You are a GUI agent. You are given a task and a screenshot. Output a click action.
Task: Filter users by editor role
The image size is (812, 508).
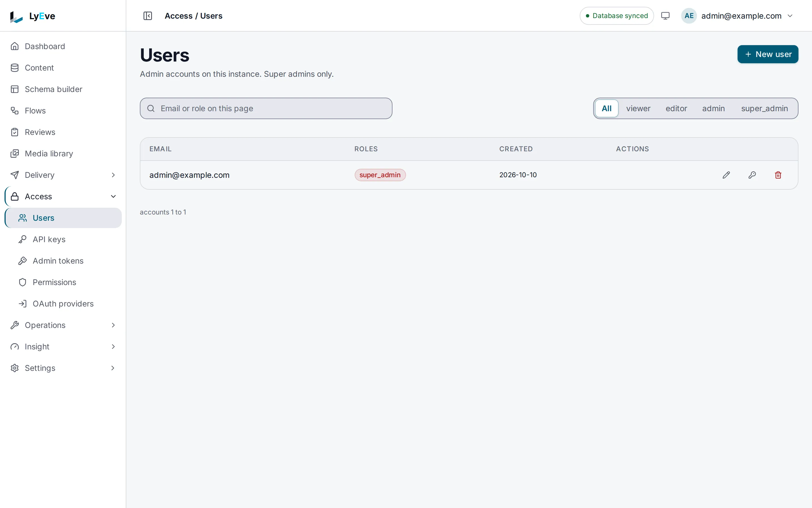click(x=676, y=109)
